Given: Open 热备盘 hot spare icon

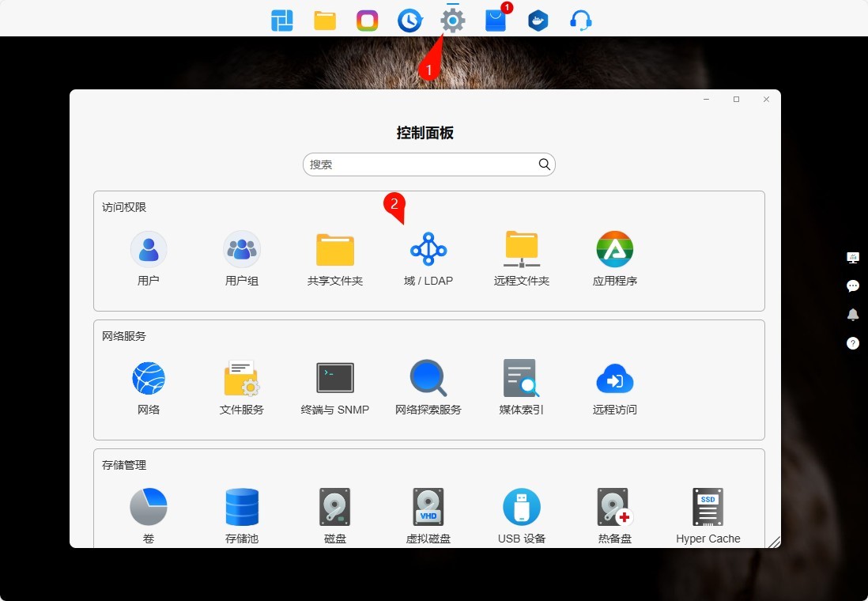Looking at the screenshot, I should (615, 507).
